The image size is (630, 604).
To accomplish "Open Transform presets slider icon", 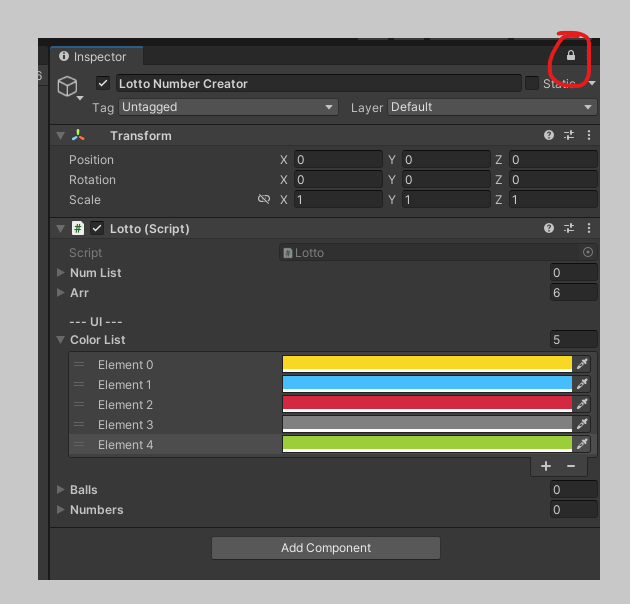I will pos(569,135).
